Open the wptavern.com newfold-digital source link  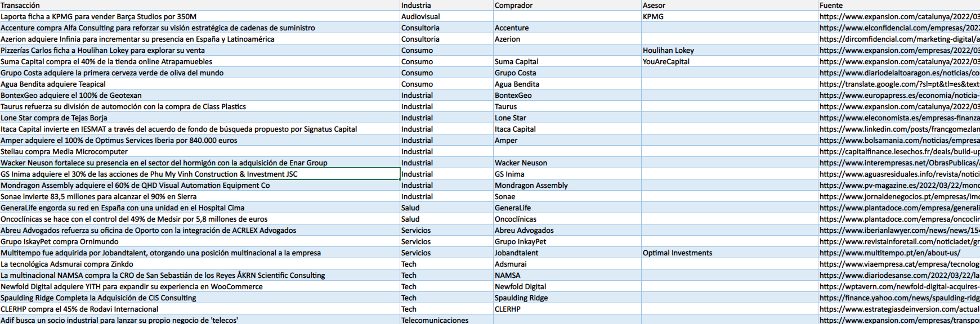click(900, 286)
